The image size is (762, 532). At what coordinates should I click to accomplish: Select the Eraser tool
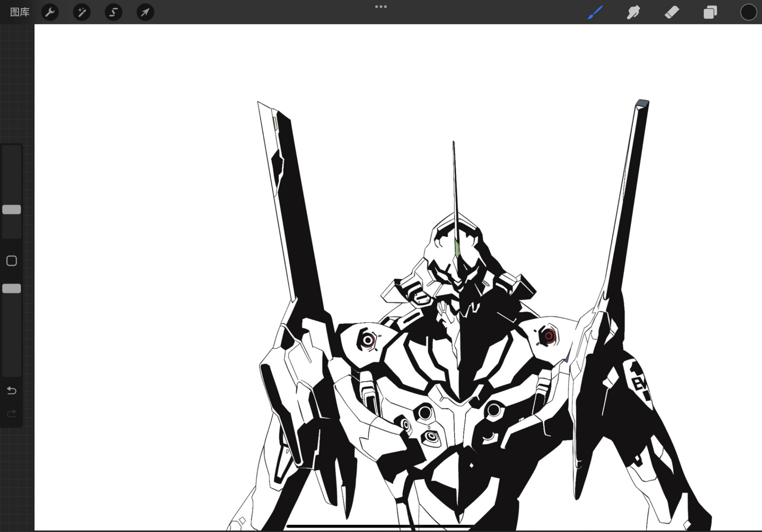tap(671, 12)
